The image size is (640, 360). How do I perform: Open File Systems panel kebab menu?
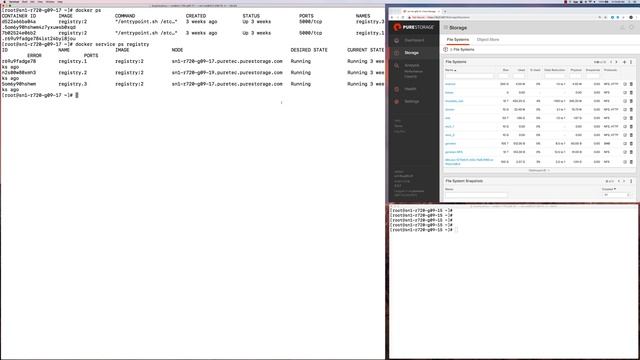tap(631, 62)
